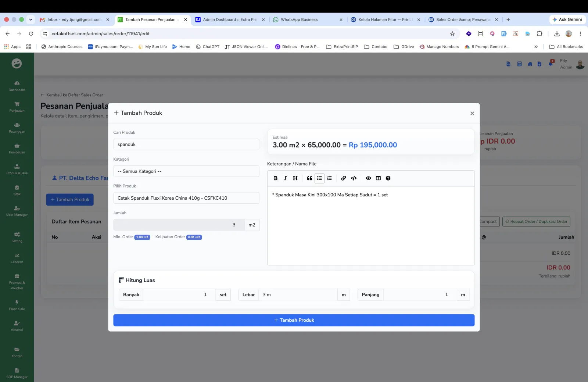
Task: Open the Pilih Produk product selector
Action: 186,198
